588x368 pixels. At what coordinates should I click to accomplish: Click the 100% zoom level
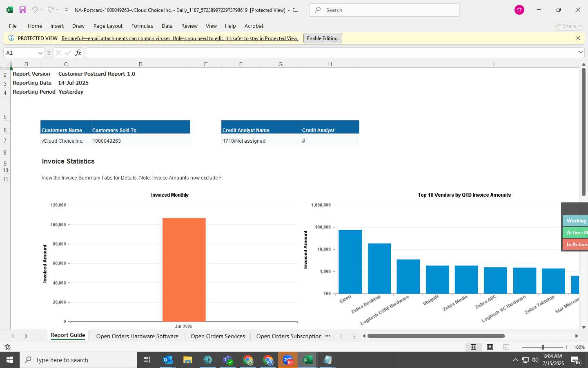579,347
